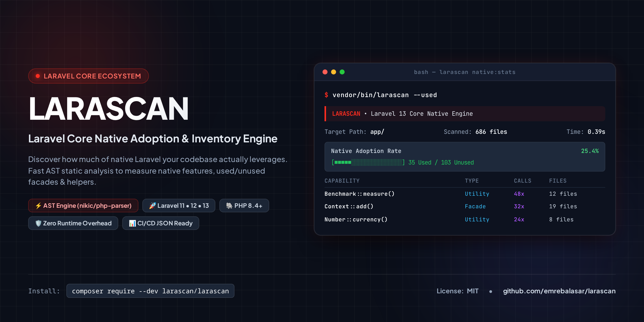Click the 'Scanned: 686 files' stat

(x=475, y=132)
